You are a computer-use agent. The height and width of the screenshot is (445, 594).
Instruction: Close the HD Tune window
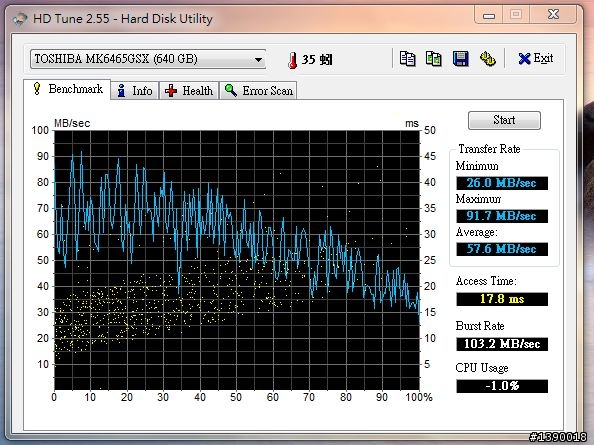(x=553, y=15)
